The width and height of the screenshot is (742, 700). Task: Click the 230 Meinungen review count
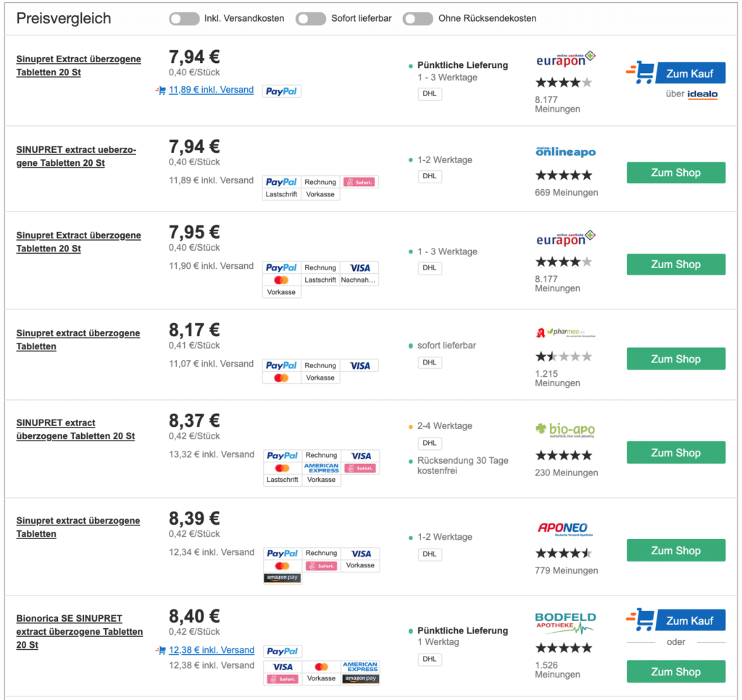tap(567, 472)
